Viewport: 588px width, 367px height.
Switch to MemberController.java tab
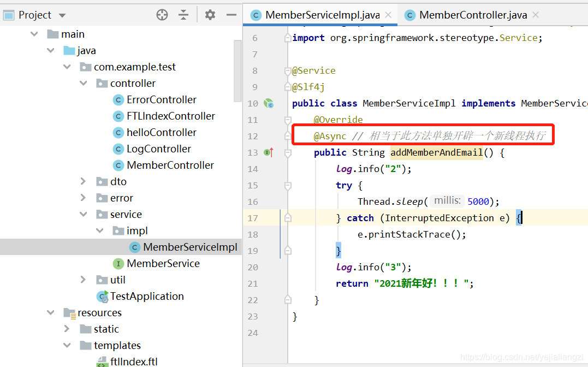click(473, 15)
